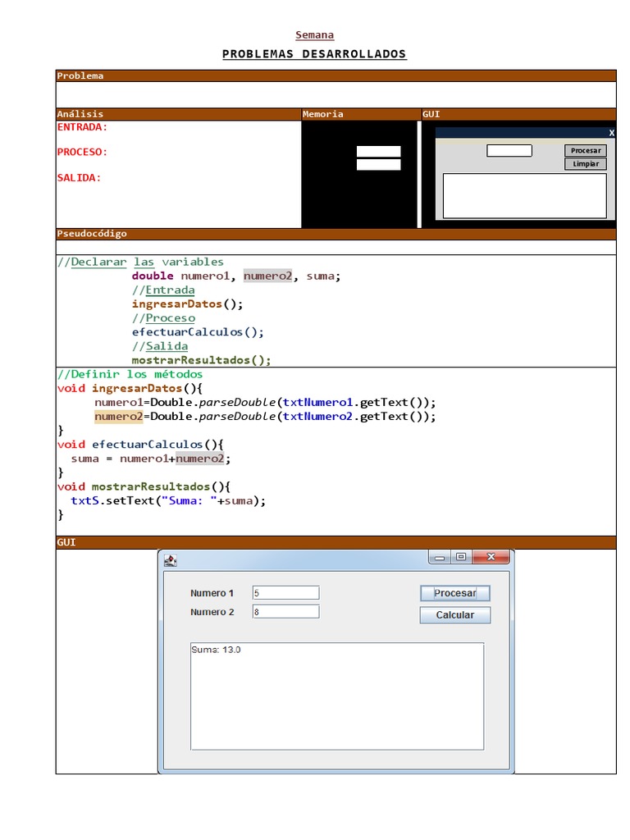Click the Análisis section header
The height and width of the screenshot is (840, 630).
click(178, 114)
